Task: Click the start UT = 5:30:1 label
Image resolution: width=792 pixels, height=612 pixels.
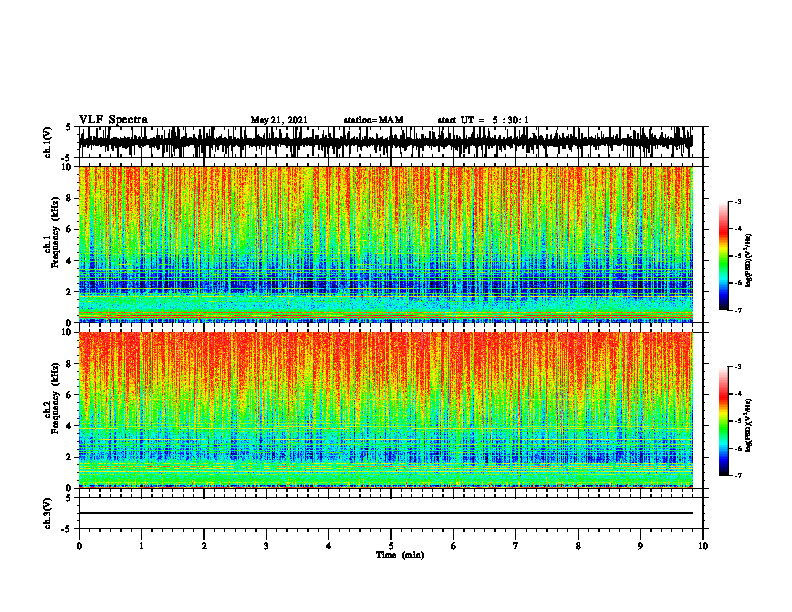Action: (x=483, y=120)
